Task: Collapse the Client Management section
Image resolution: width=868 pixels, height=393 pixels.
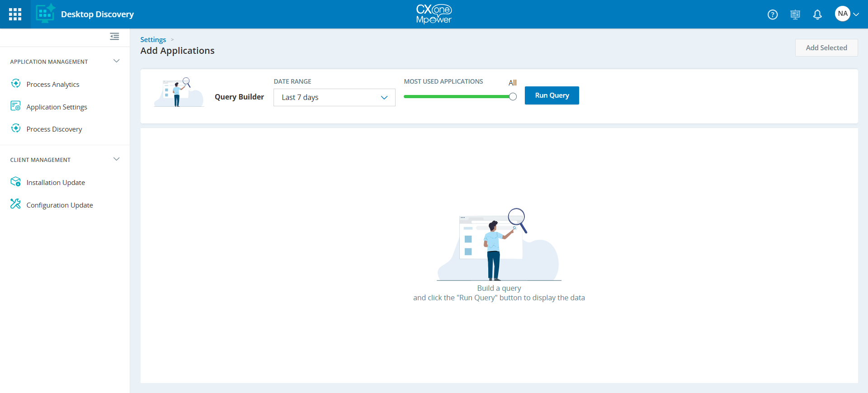Action: [x=116, y=159]
